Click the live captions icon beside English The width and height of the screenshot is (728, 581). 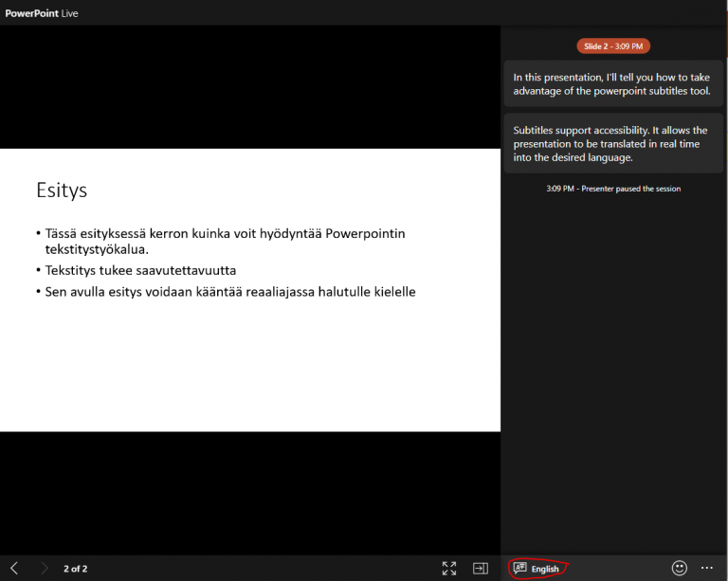[x=519, y=569]
